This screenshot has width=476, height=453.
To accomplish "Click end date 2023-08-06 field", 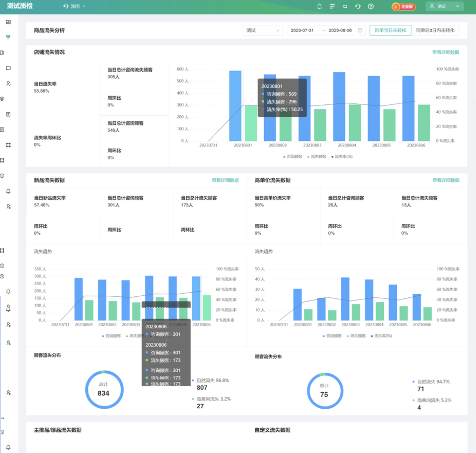I will [x=340, y=30].
